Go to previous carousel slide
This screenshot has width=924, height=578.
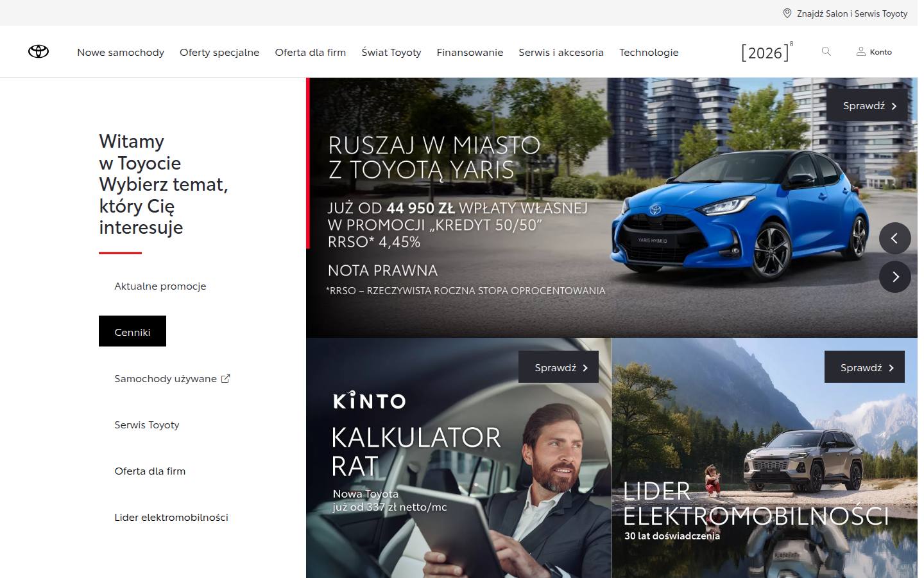coord(894,238)
